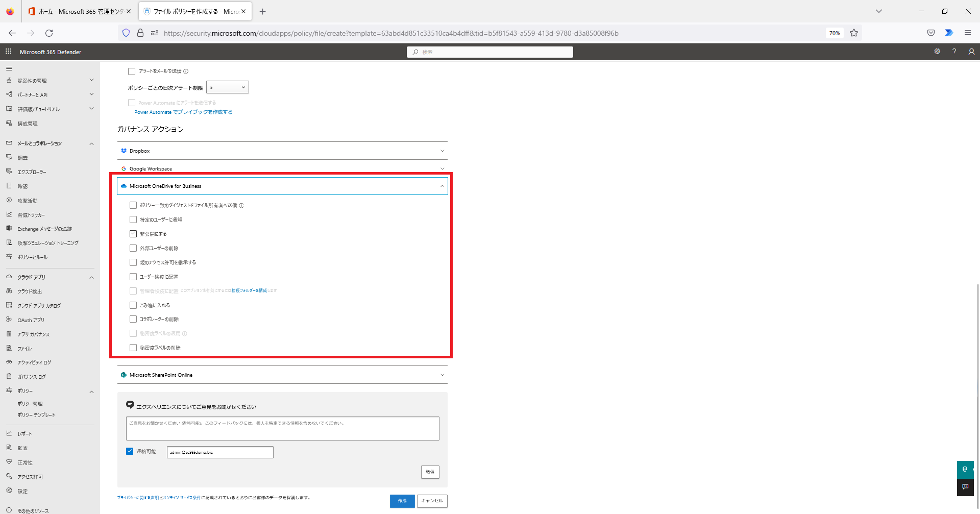Click the dark chat feedback widget on right

pos(965,487)
